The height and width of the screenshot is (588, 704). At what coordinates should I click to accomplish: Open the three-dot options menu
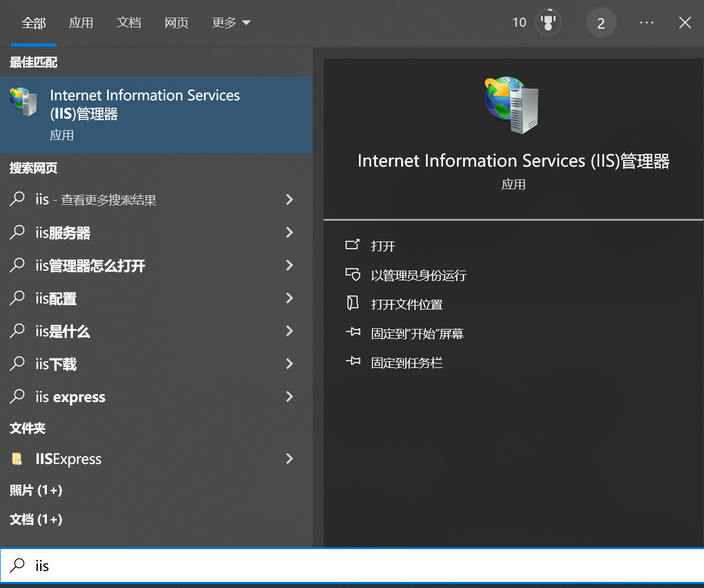[x=647, y=22]
